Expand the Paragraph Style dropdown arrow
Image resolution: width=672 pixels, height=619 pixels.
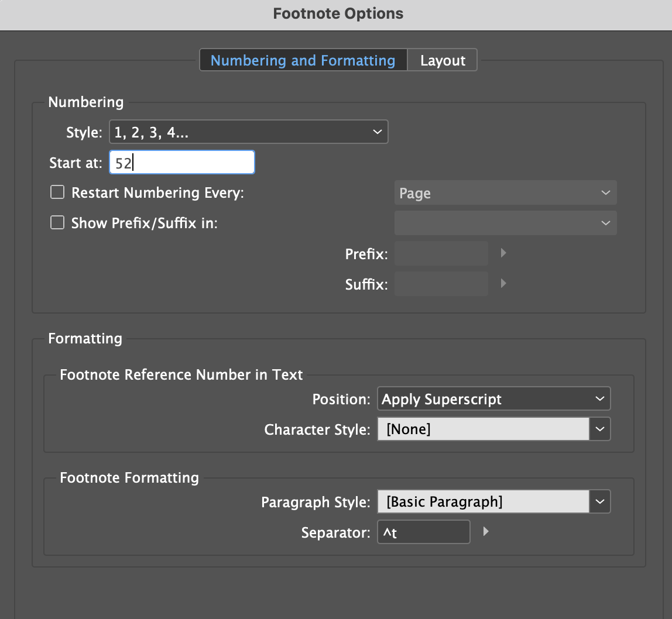[x=600, y=501]
